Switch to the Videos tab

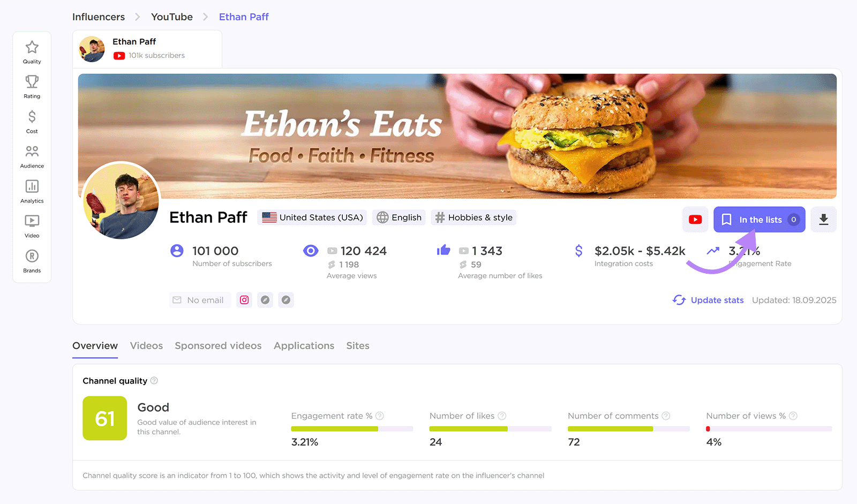pos(146,345)
